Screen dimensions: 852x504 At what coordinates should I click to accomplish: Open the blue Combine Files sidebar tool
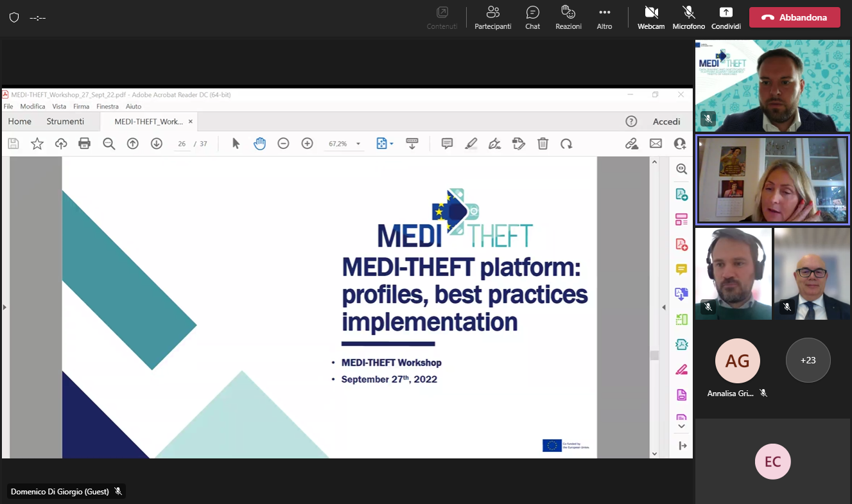tap(681, 295)
